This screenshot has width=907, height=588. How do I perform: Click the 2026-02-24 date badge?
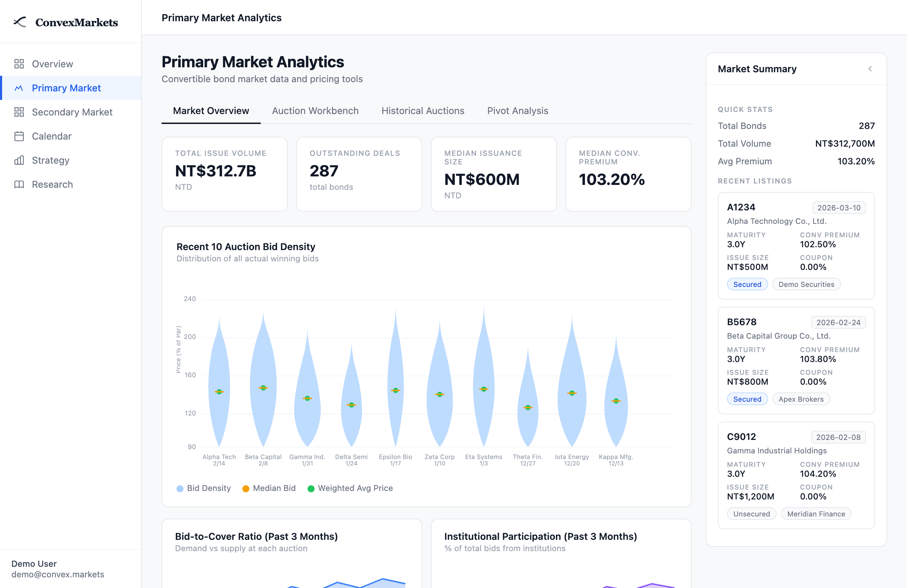click(x=838, y=322)
